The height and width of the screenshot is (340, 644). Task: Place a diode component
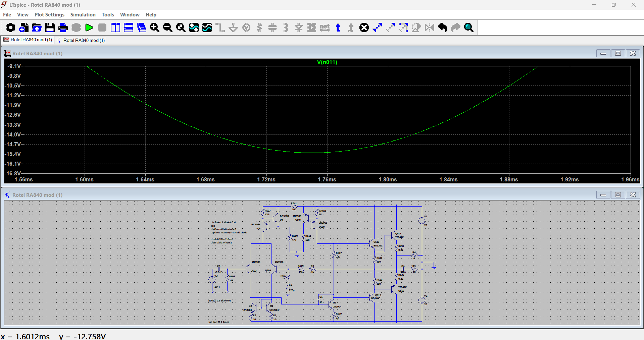[x=298, y=27]
